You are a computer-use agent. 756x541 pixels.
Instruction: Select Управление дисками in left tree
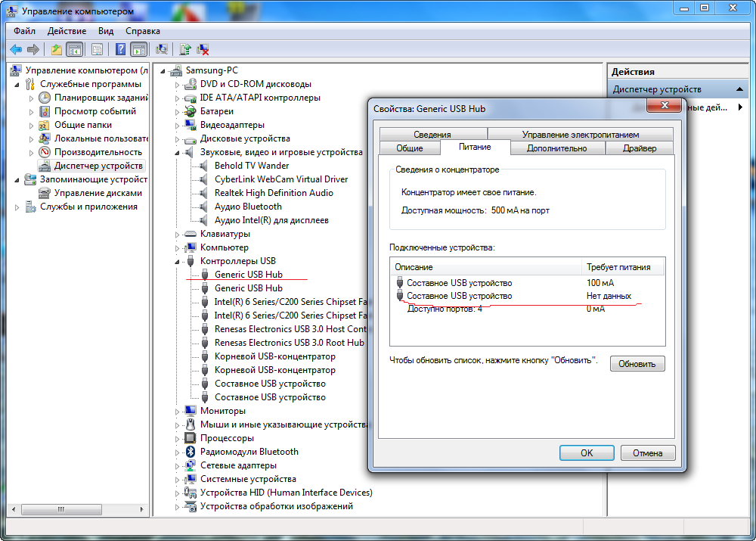click(x=98, y=193)
